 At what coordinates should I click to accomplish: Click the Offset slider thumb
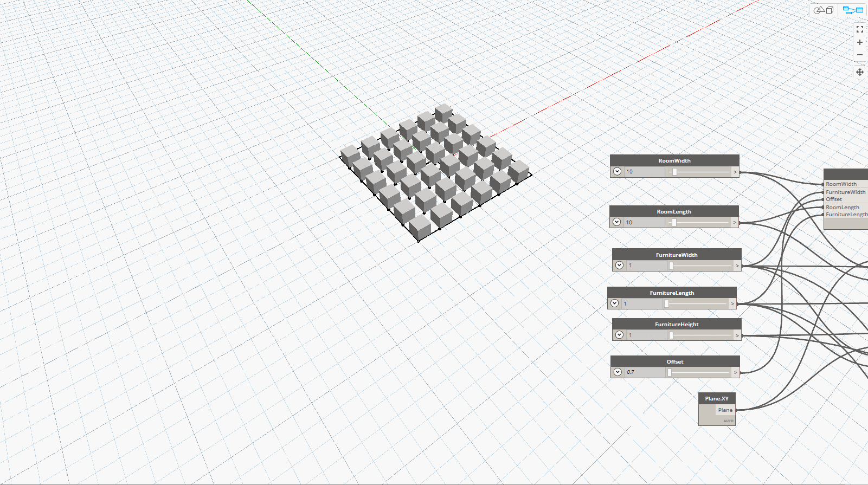[670, 372]
